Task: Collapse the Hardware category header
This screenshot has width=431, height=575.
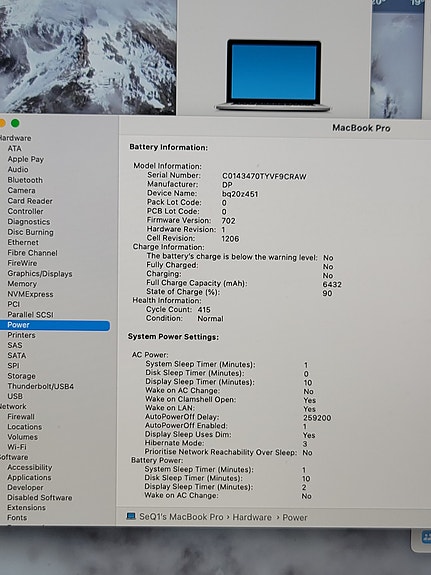Action: coord(15,138)
